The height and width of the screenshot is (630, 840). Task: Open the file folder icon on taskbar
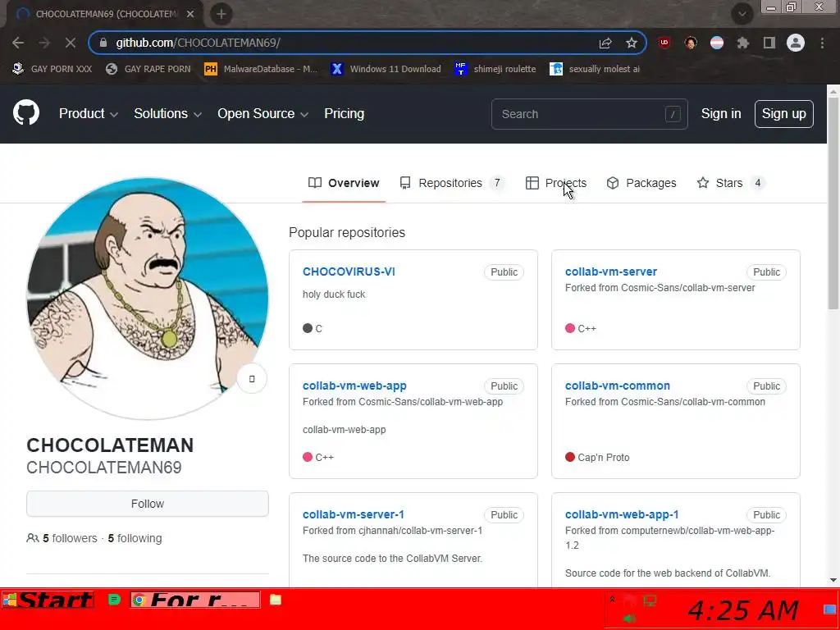pyautogui.click(x=276, y=600)
